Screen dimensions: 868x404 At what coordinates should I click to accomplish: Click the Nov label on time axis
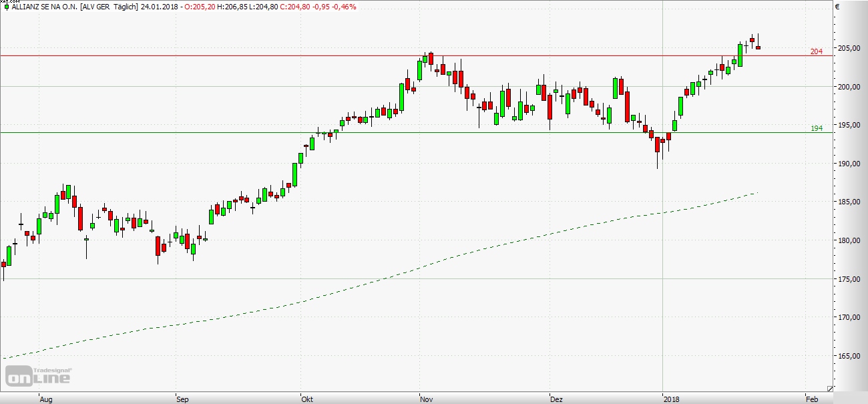(x=427, y=399)
